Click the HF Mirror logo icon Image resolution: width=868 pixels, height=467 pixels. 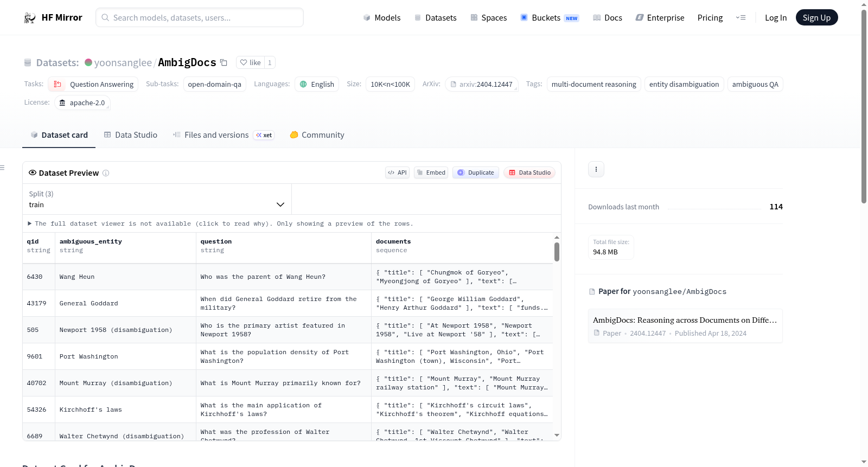point(30,18)
